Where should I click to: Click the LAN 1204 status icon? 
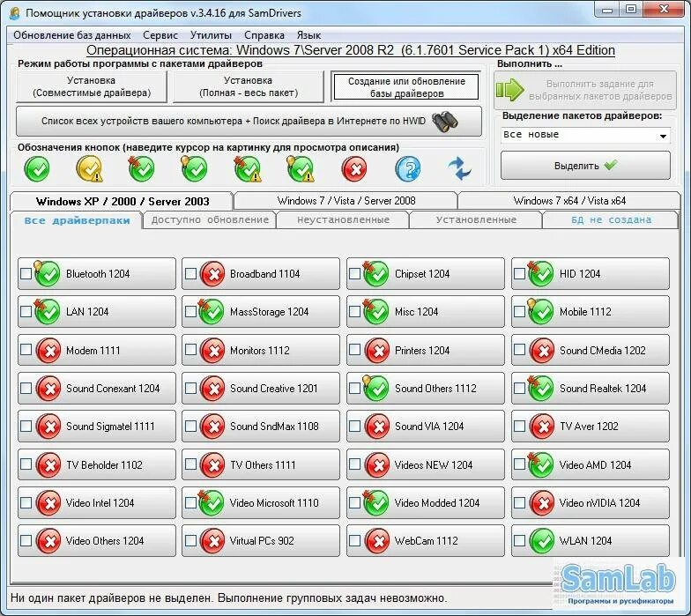[48, 312]
